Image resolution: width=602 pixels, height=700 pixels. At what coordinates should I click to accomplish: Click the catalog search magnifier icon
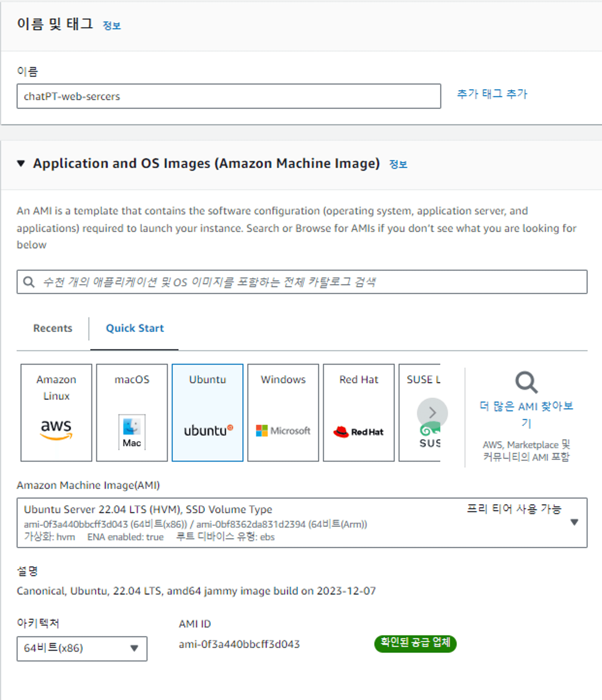tap(29, 282)
